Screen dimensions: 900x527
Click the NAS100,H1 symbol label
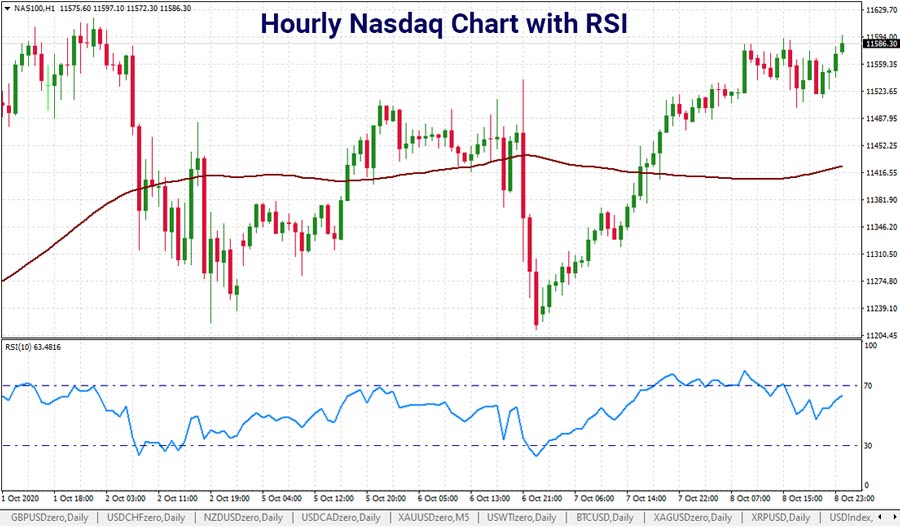pos(33,9)
